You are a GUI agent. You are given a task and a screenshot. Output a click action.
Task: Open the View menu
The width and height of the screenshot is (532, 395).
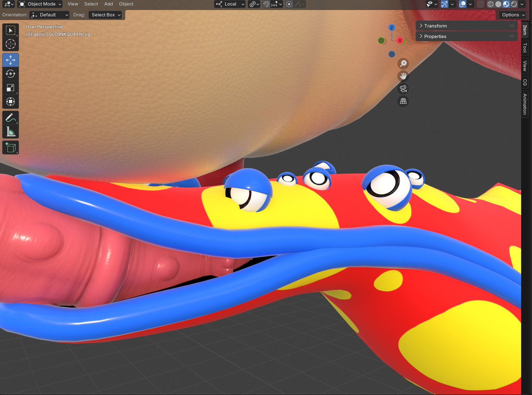pos(73,4)
